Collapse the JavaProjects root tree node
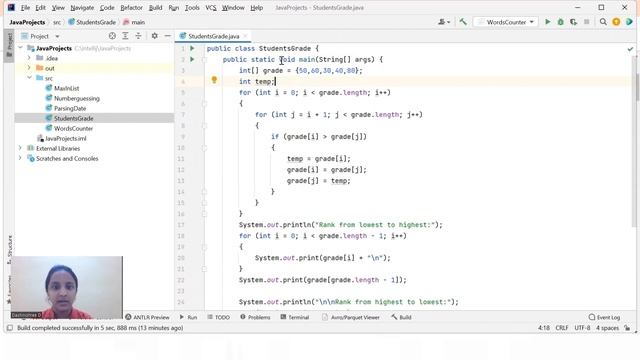 (20, 48)
